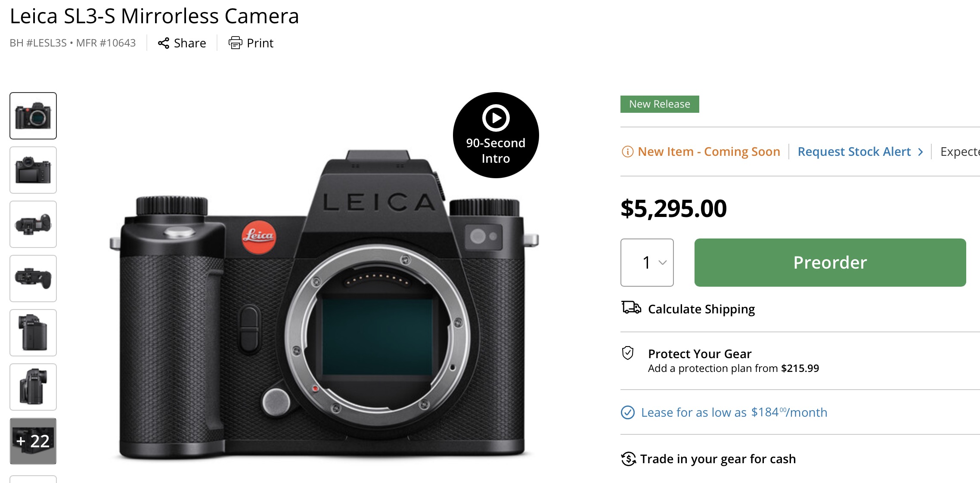Click the Request Stock Alert chevron

[x=921, y=152]
